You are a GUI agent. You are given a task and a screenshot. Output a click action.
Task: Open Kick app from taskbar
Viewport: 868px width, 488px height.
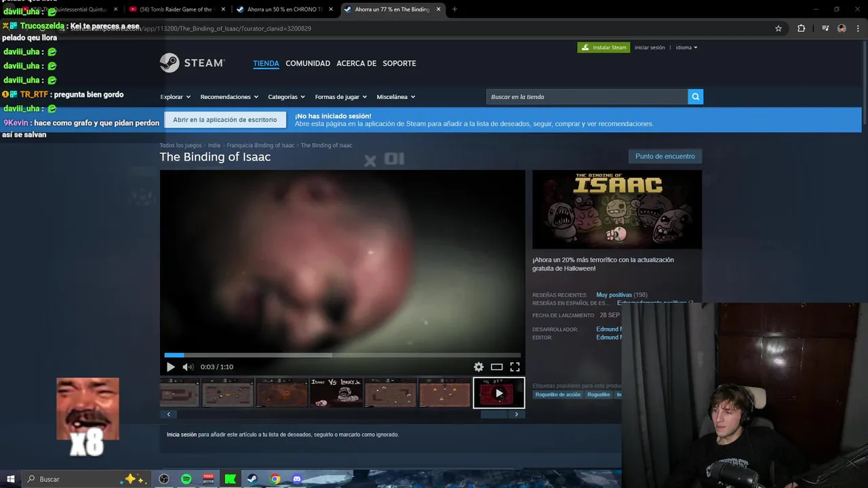[231, 479]
